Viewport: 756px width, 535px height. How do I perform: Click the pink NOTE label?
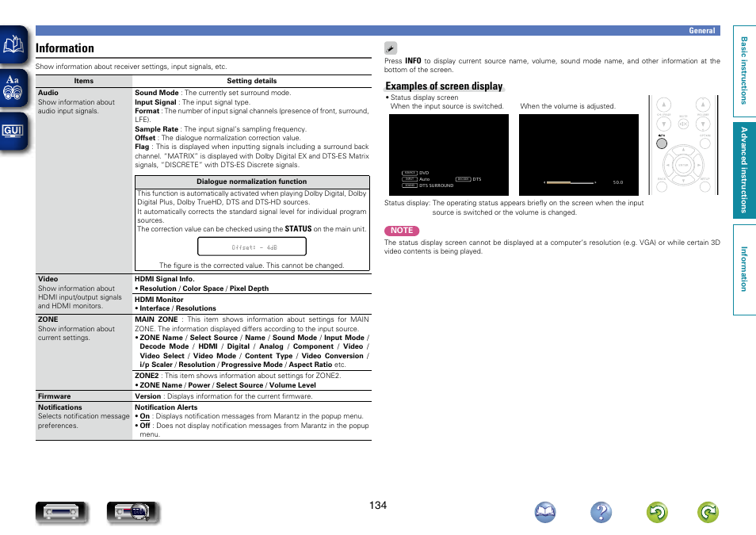click(402, 231)
